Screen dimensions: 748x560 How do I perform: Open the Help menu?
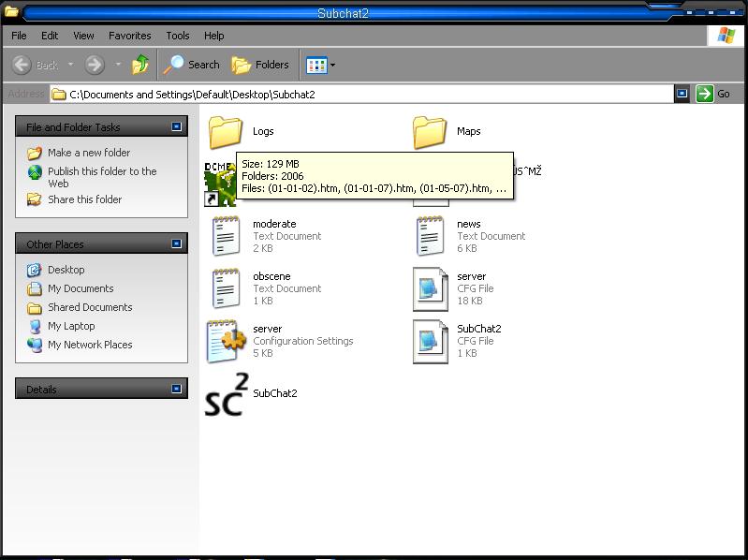[214, 36]
